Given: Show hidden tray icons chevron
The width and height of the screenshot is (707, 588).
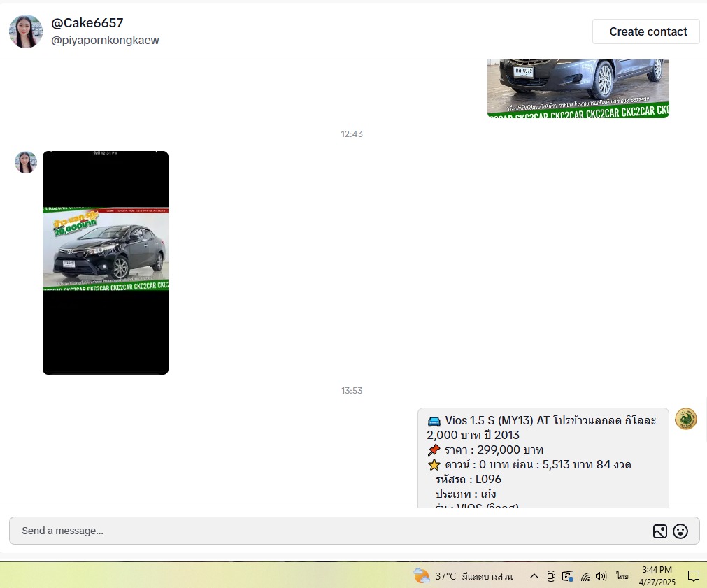Looking at the screenshot, I should 534,576.
